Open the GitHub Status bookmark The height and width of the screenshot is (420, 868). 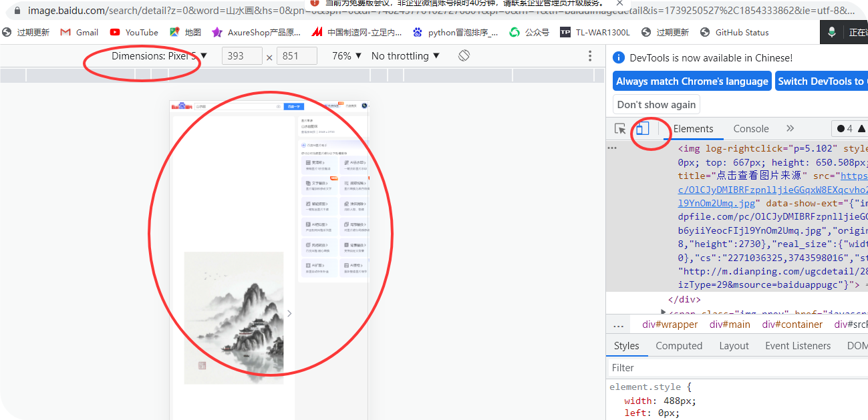coord(734,32)
